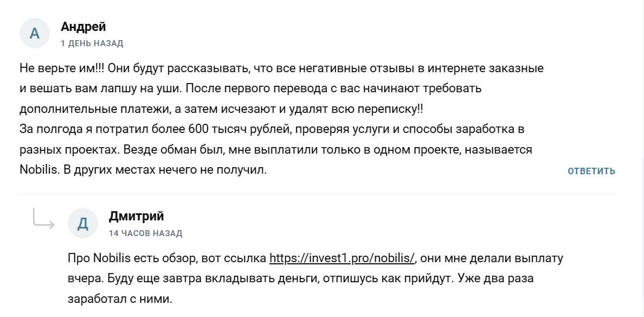Click the "Не верьте им!!!" opening phrase

click(x=63, y=69)
